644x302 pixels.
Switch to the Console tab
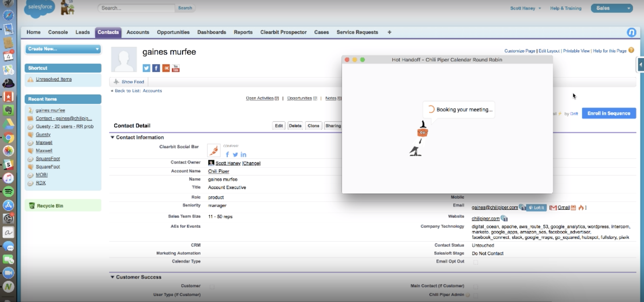point(58,32)
